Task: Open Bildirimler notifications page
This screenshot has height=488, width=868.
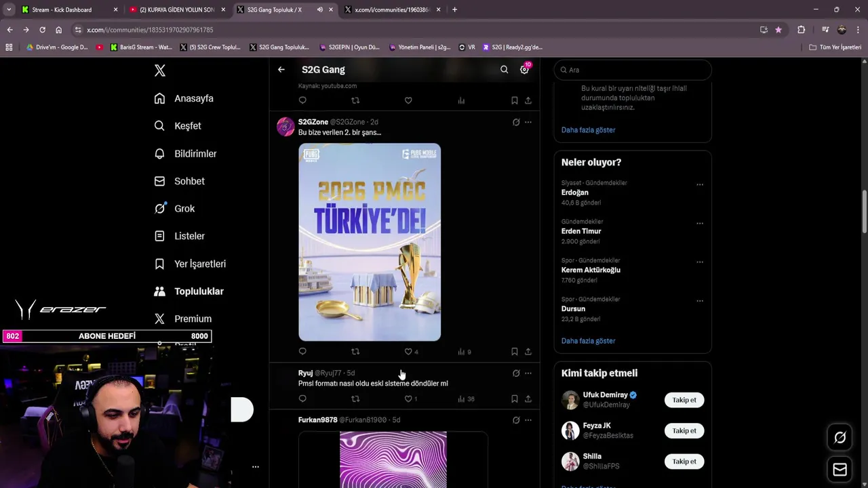Action: coord(185,154)
